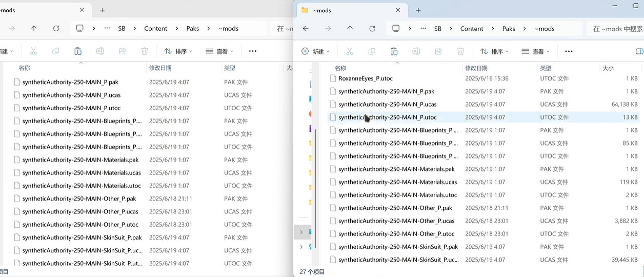
Task: Open 排序 sort dropdown in right window
Action: coord(494,51)
